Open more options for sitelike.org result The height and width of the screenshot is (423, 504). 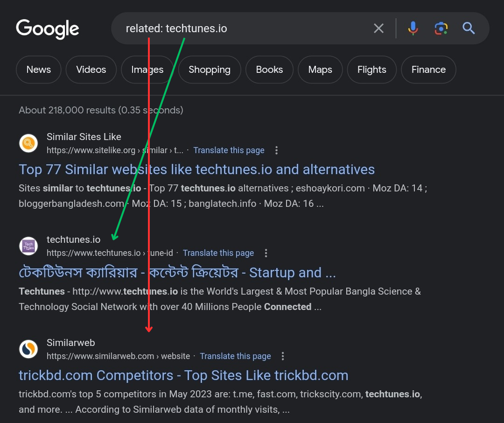click(x=277, y=150)
